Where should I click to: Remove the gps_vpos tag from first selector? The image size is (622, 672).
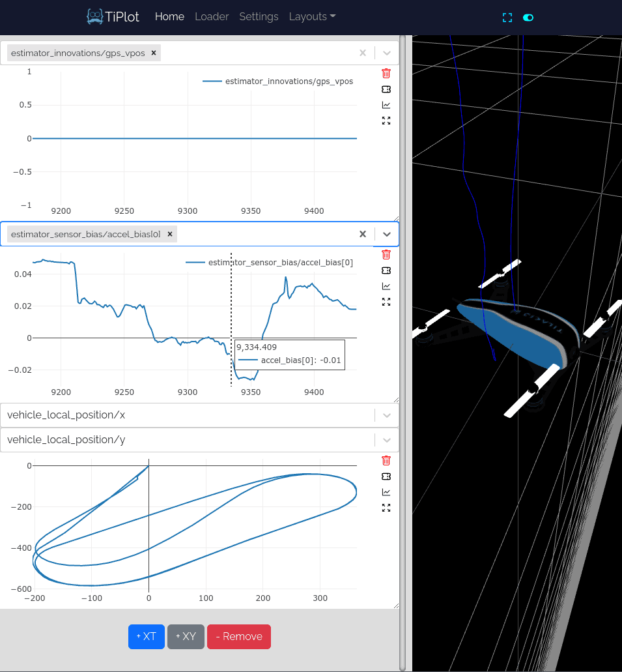[x=154, y=53]
